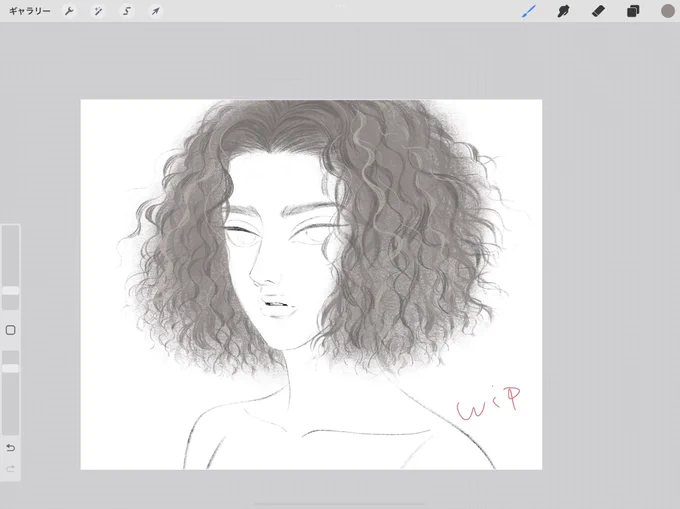Screen dimensions: 680x509
Task: Redo the last undone stroke
Action: [x=10, y=469]
